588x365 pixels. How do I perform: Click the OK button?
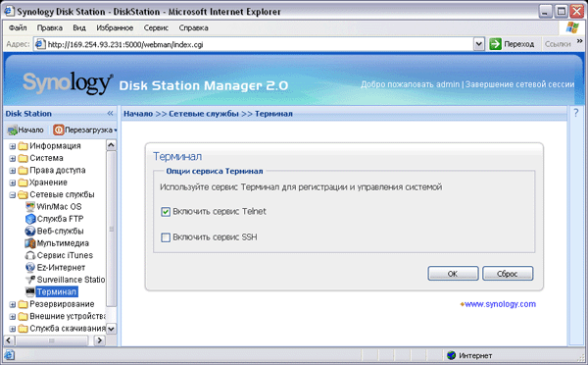(x=453, y=274)
